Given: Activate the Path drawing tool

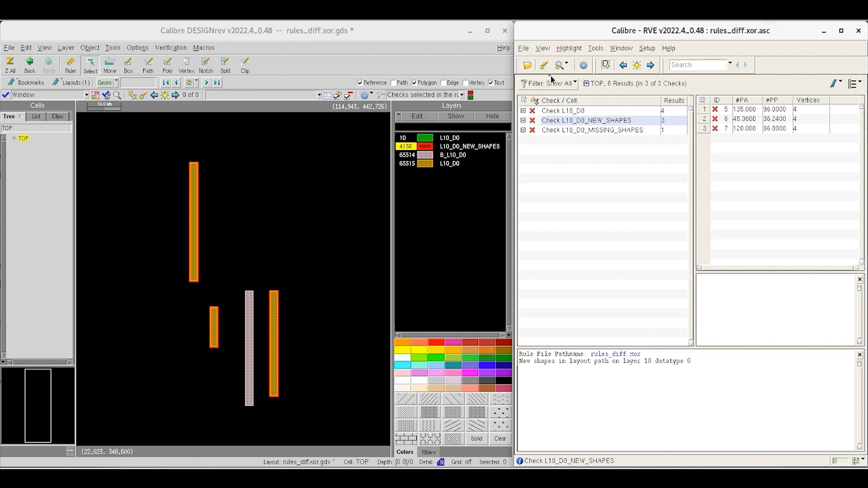Looking at the screenshot, I should click(x=148, y=65).
